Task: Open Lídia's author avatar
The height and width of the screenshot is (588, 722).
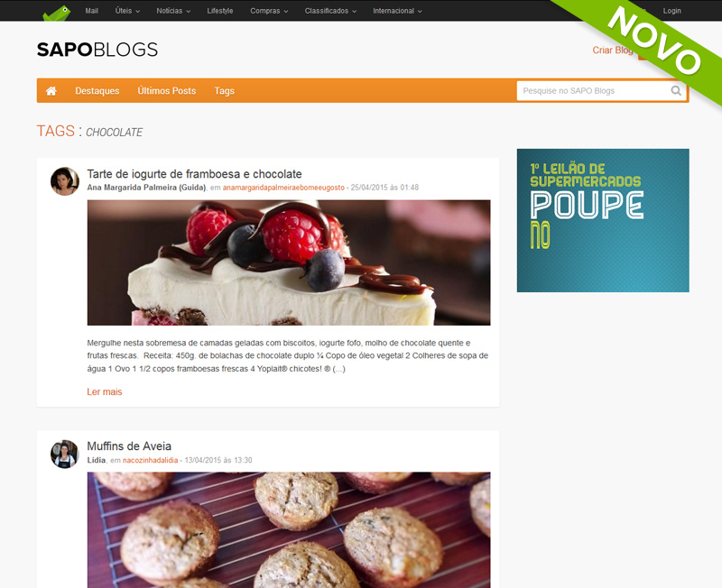Action: point(65,455)
